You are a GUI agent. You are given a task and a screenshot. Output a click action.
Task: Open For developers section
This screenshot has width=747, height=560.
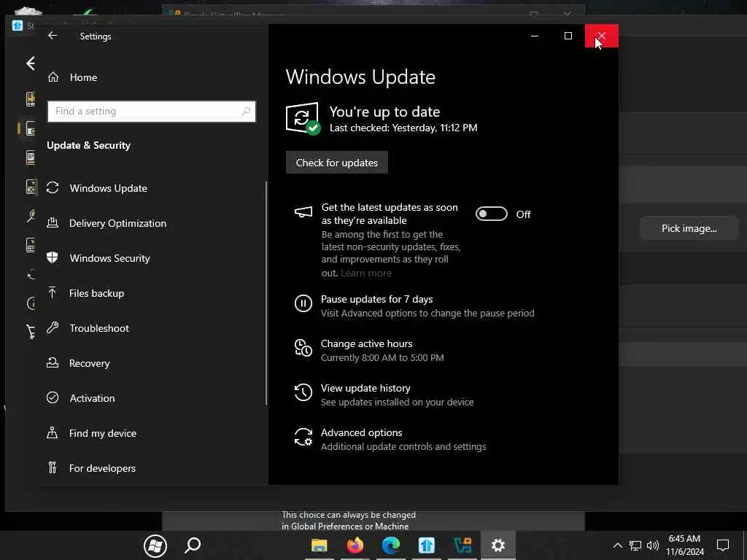pos(102,468)
